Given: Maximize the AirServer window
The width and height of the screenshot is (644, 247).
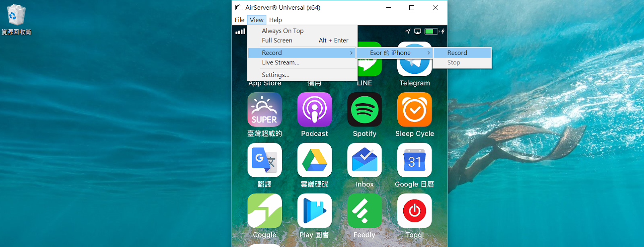Looking at the screenshot, I should coord(412,8).
